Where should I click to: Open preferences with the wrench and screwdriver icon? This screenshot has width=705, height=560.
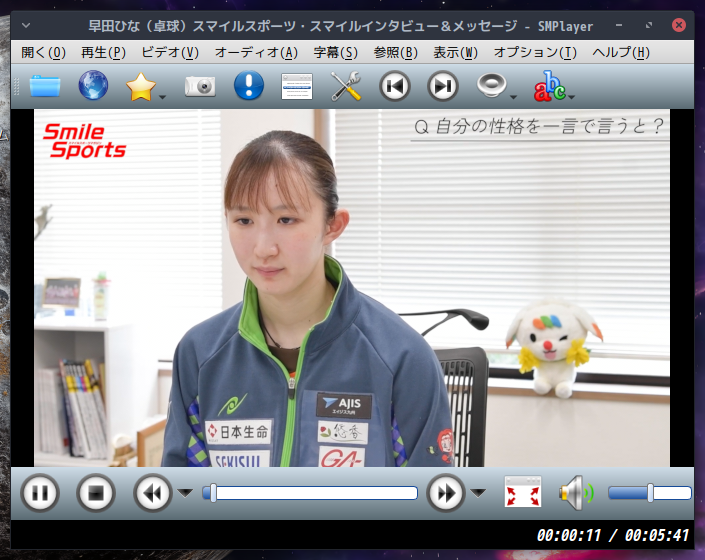pos(345,86)
